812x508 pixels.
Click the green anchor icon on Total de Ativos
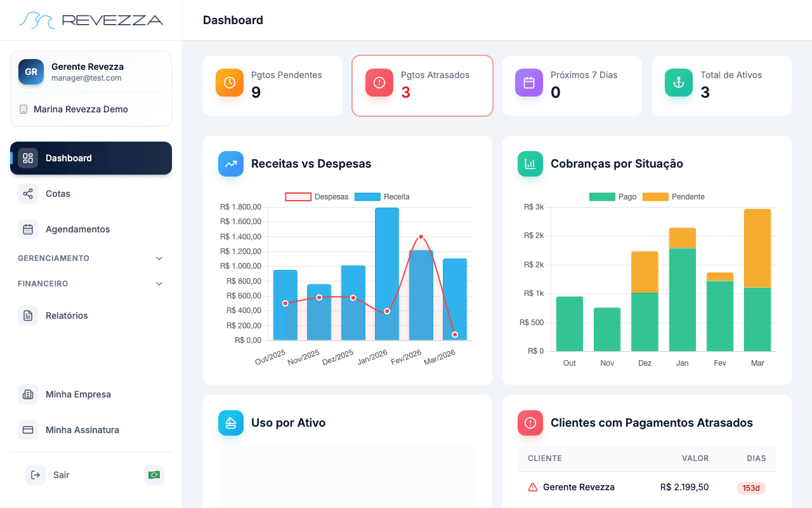click(x=679, y=83)
